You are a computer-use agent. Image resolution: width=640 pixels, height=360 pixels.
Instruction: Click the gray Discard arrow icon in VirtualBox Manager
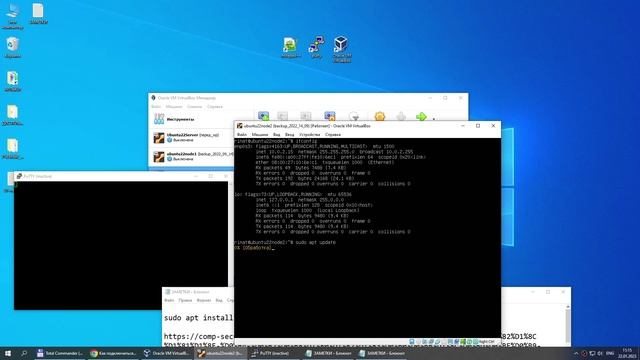[x=401, y=117]
